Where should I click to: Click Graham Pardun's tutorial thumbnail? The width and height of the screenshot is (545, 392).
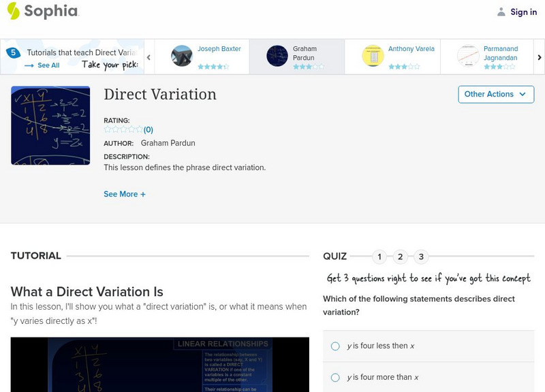(x=277, y=56)
